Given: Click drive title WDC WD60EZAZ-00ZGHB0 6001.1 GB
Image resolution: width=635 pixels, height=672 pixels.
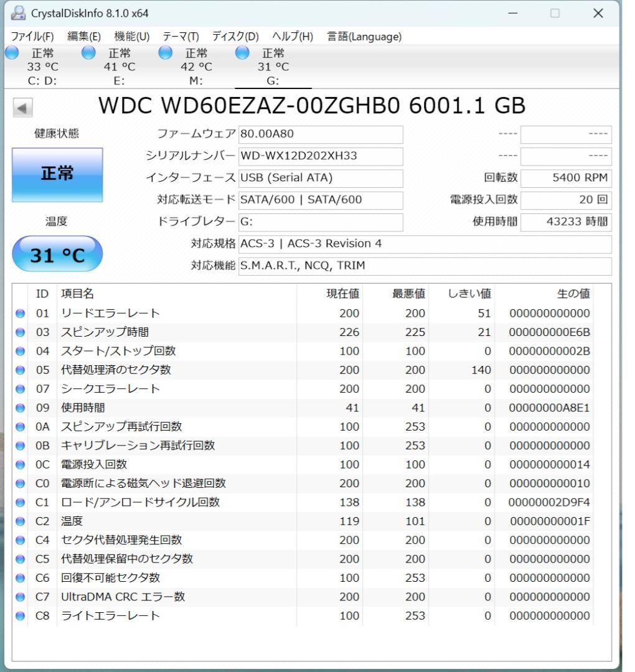Looking at the screenshot, I should pyautogui.click(x=312, y=105).
